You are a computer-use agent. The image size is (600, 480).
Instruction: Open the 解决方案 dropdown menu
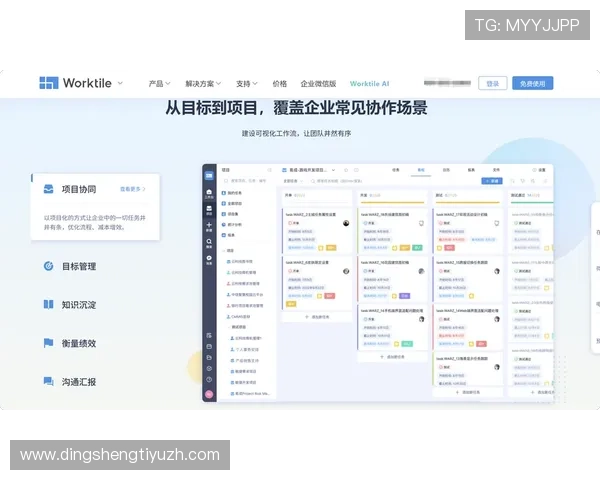(x=203, y=83)
